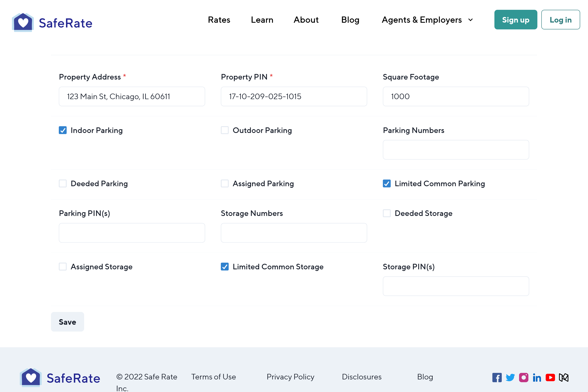Screen dimensions: 588x392
Task: Click the footer SafeRate logo
Action: 60,377
